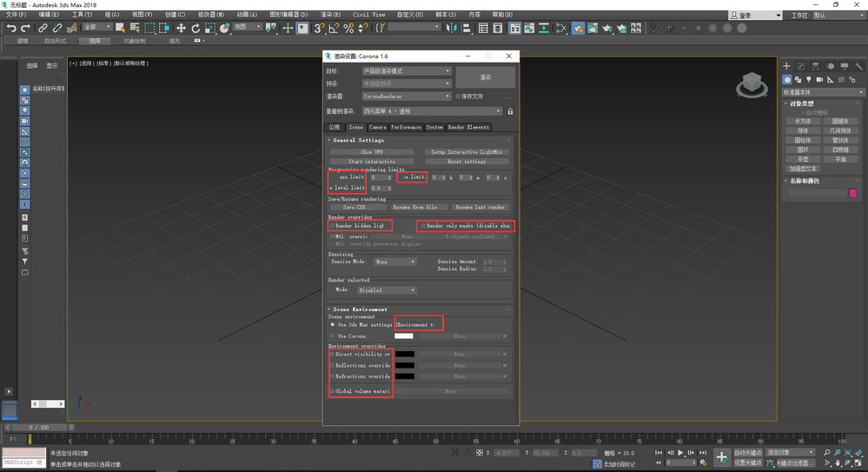Click the Show VFB button
The image size is (868, 472).
coord(372,152)
